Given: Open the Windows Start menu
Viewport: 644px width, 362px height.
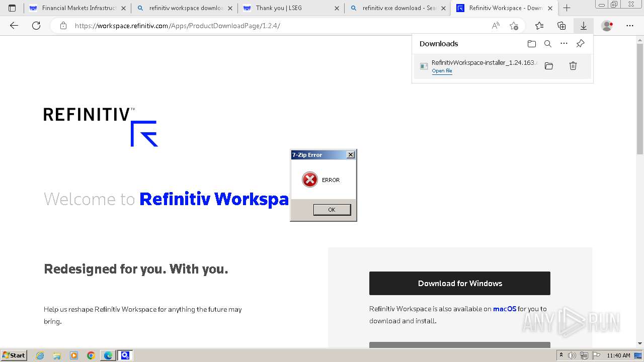Looking at the screenshot, I should (x=14, y=355).
